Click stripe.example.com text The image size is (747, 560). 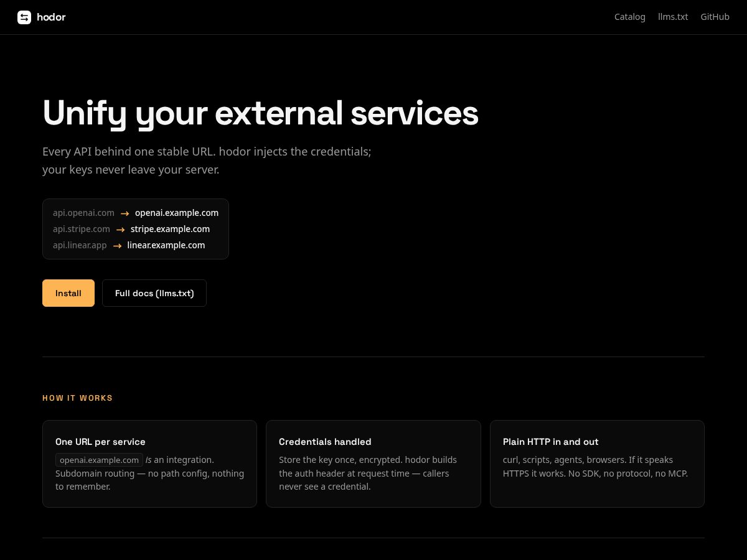(170, 229)
